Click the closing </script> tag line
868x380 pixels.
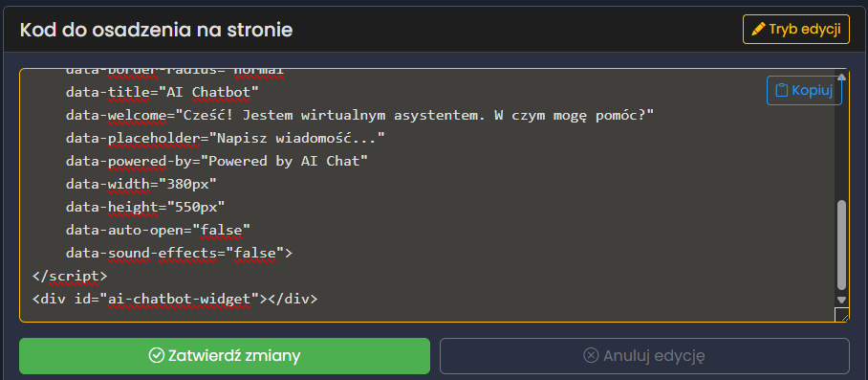tap(70, 276)
